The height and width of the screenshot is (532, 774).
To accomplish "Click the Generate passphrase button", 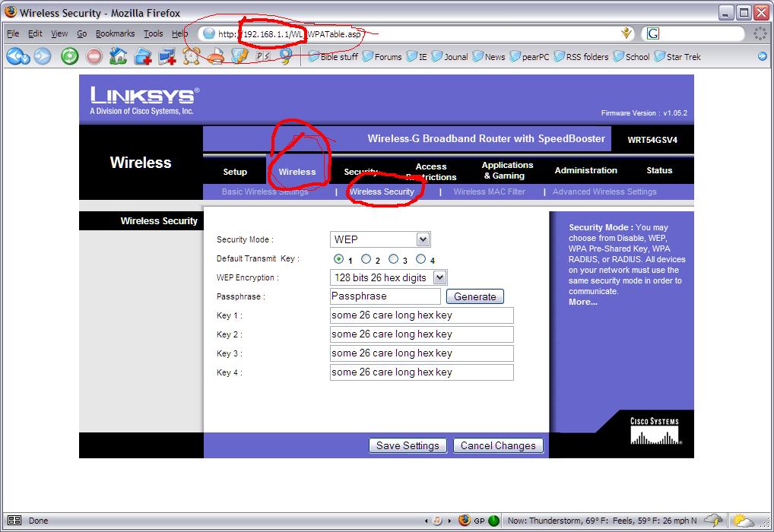I will [x=475, y=296].
